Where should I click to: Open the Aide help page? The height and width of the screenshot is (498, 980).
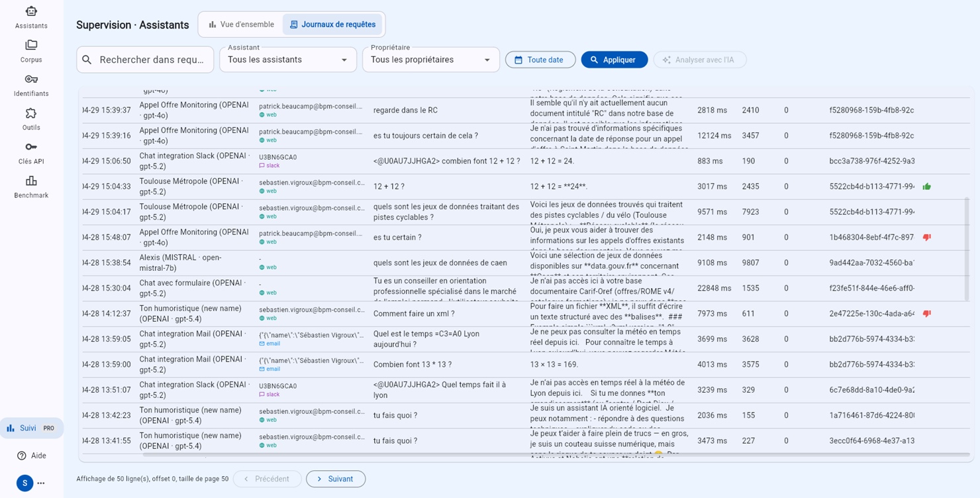(x=32, y=456)
